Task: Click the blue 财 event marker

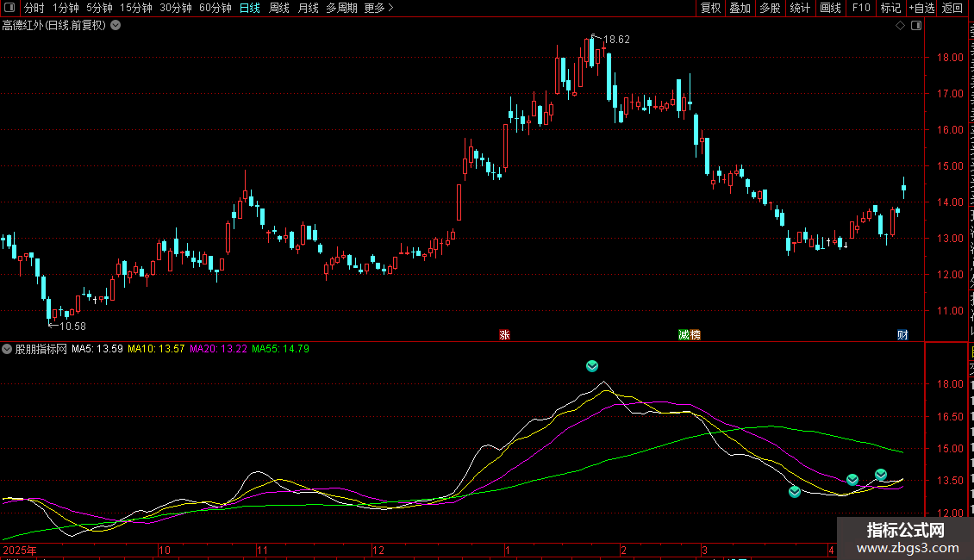Action: click(902, 335)
